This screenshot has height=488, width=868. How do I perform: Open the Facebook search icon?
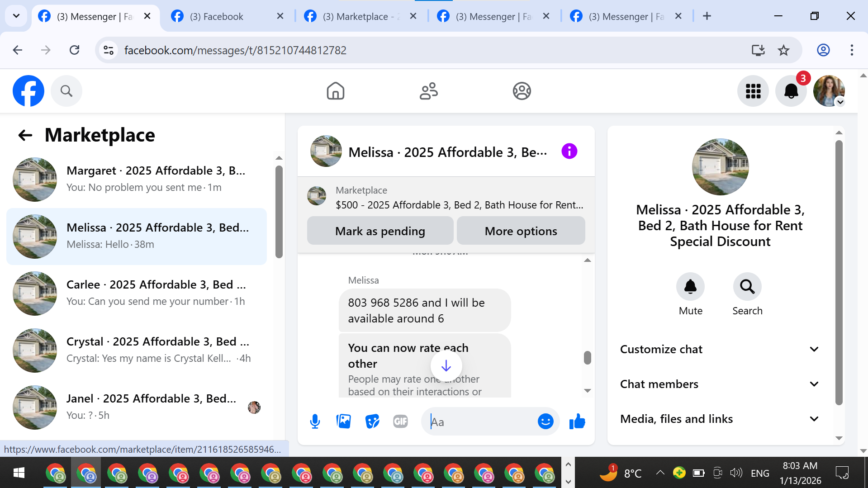click(x=66, y=91)
